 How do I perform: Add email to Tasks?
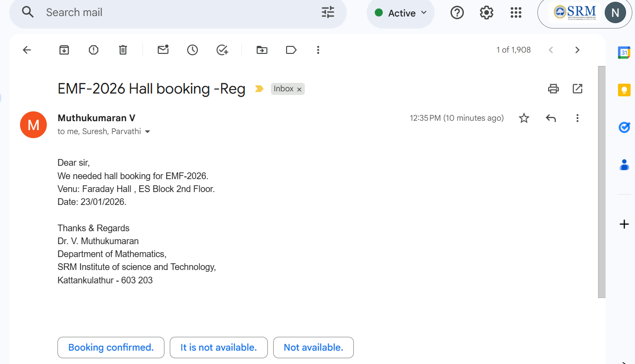222,50
